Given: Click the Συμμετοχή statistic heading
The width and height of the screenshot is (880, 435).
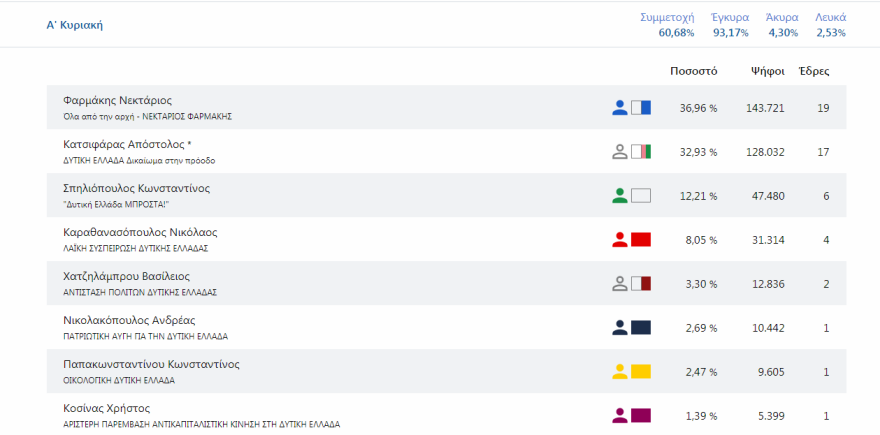Looking at the screenshot, I should click(x=668, y=17).
